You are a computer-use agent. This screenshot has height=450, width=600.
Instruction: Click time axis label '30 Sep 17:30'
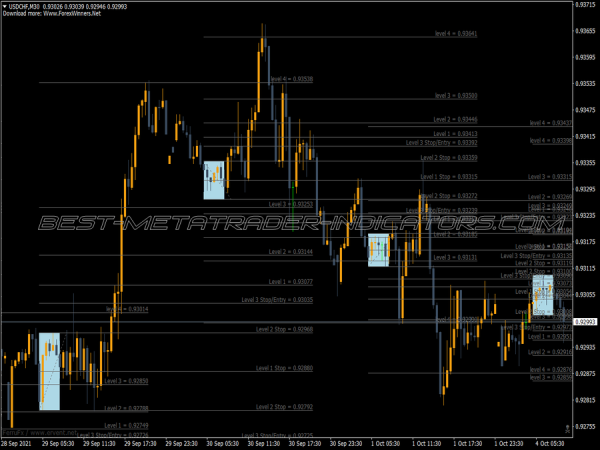pyautogui.click(x=305, y=444)
